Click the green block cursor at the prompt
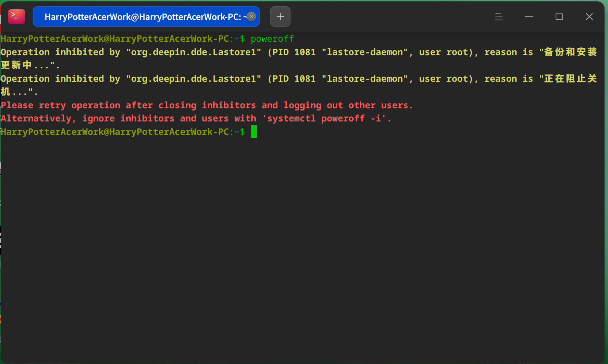 254,132
